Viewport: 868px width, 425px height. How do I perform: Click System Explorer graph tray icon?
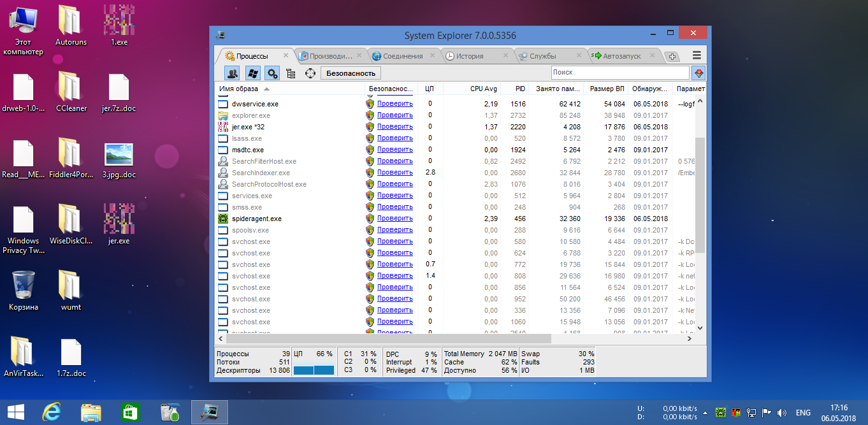(737, 412)
